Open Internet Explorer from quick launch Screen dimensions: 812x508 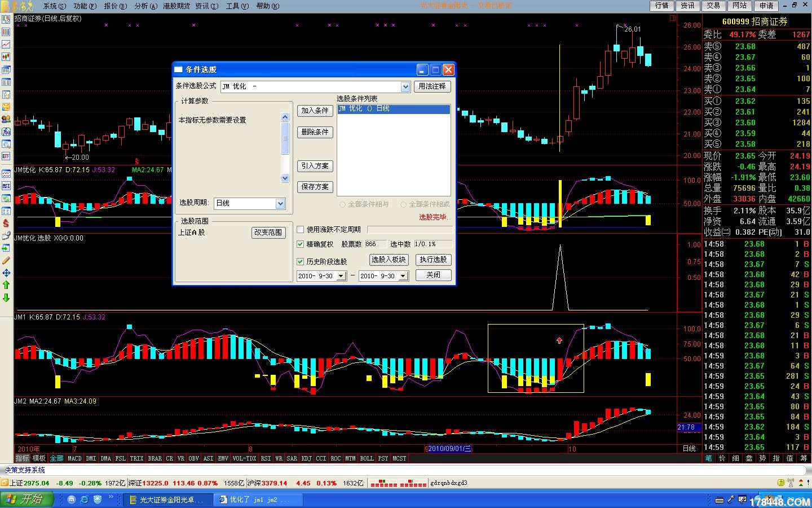coord(85,500)
